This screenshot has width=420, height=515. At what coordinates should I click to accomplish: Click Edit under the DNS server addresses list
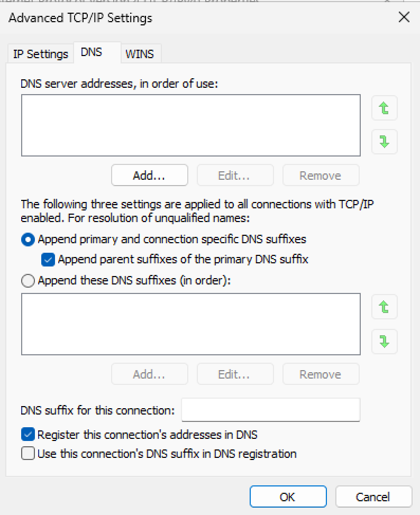[235, 176]
